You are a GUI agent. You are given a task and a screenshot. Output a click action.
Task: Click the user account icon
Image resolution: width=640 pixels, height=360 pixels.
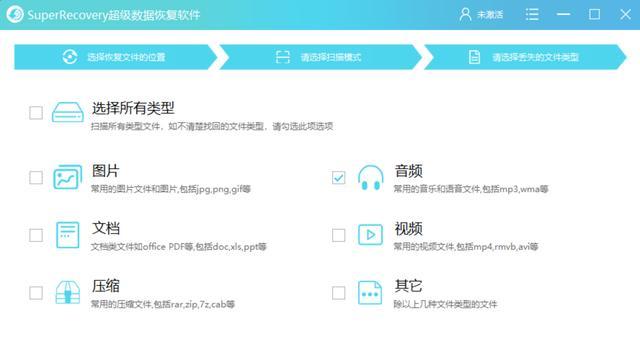465,15
